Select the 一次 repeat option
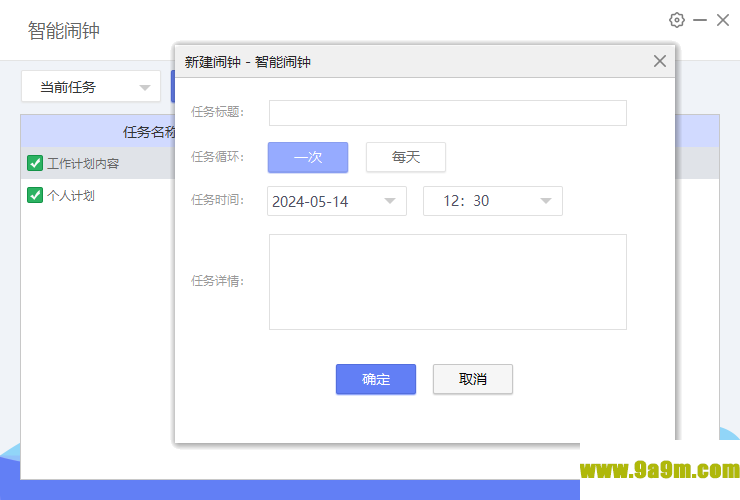 click(308, 157)
